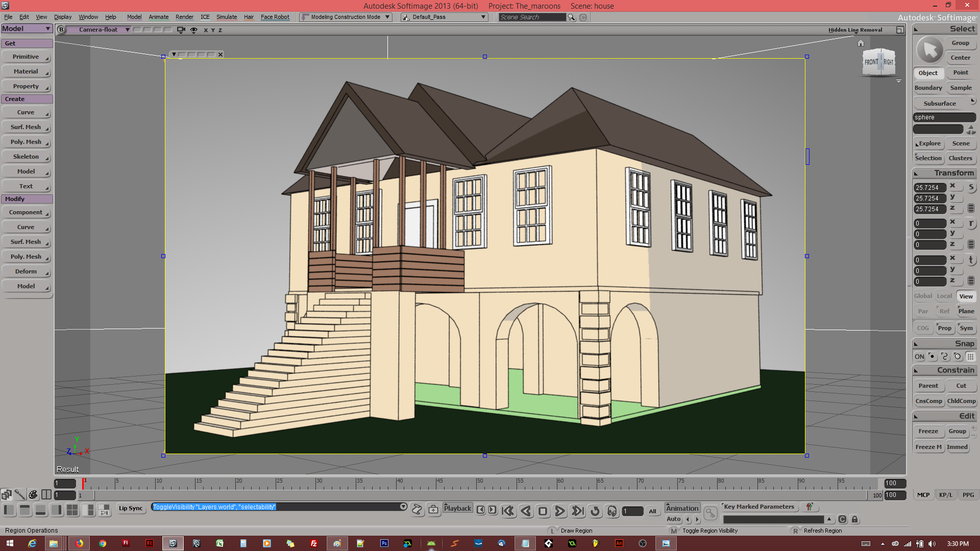Click the Scene Search magnifier icon

(x=572, y=17)
